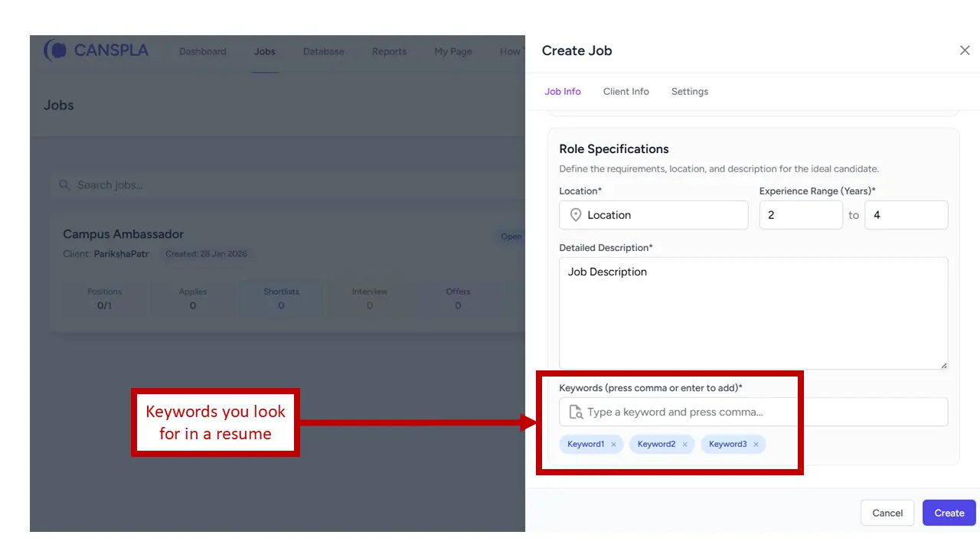Image resolution: width=980 pixels, height=551 pixels.
Task: Close the Create Job panel
Action: pyautogui.click(x=964, y=51)
